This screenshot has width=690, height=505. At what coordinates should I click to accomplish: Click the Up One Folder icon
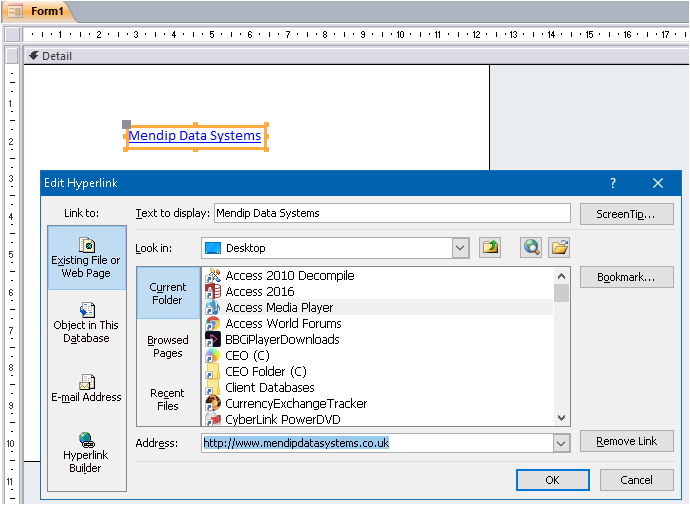point(490,248)
